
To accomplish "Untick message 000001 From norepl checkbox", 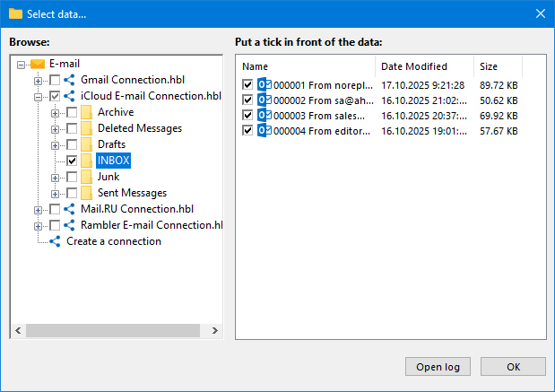I will point(247,85).
